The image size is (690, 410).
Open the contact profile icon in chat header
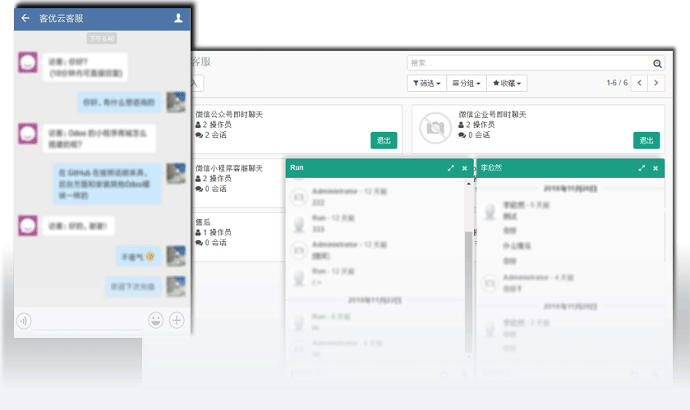pyautogui.click(x=178, y=18)
